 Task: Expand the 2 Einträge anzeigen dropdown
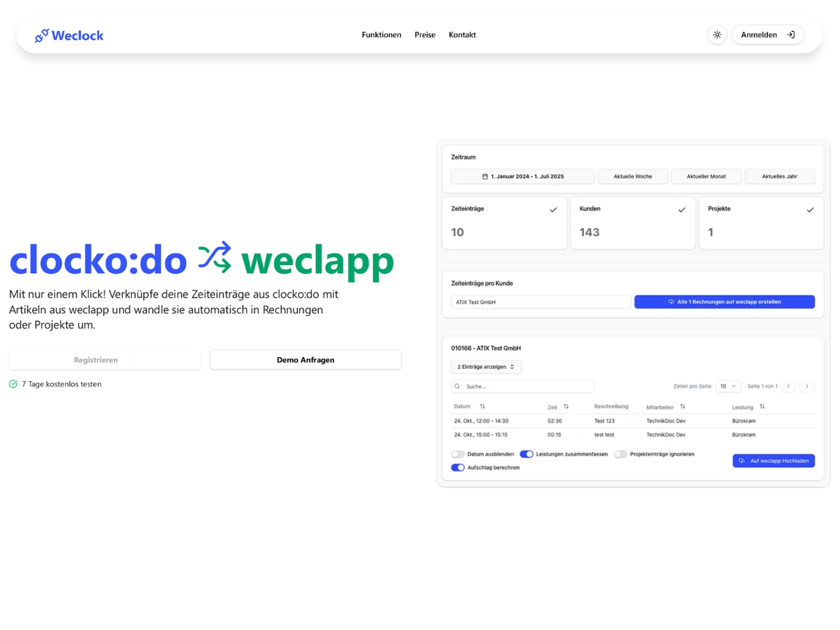pos(486,367)
